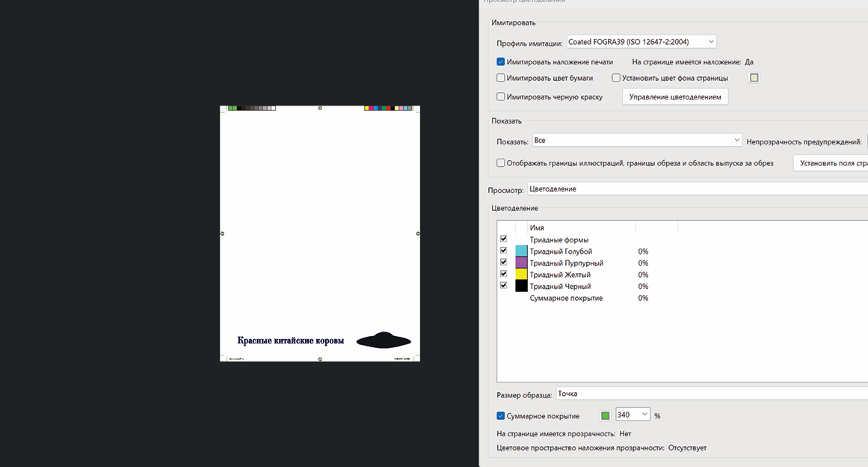The height and width of the screenshot is (467, 868).
Task: Click the green total coverage color swatch
Action: tap(605, 415)
